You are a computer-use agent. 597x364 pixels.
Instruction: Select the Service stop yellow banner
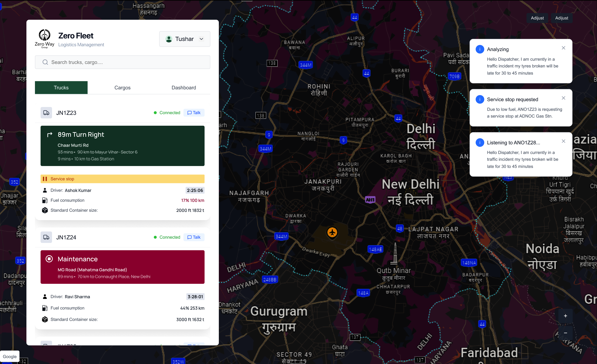123,179
